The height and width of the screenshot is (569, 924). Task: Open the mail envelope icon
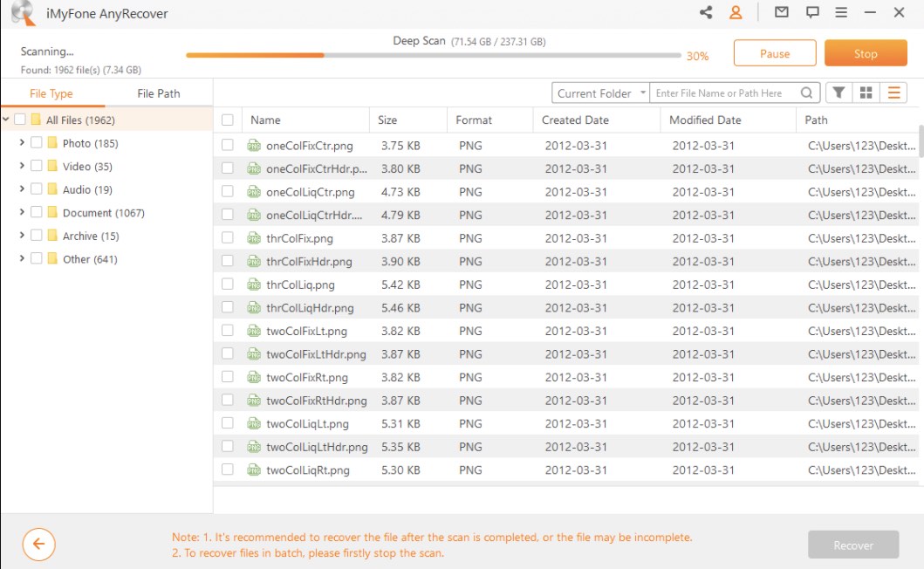click(x=782, y=12)
